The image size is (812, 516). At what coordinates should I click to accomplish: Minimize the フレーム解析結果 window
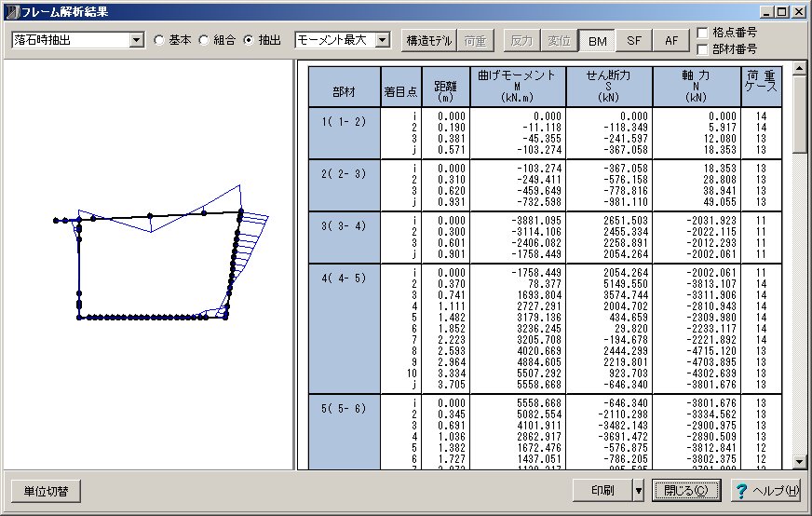(x=767, y=12)
